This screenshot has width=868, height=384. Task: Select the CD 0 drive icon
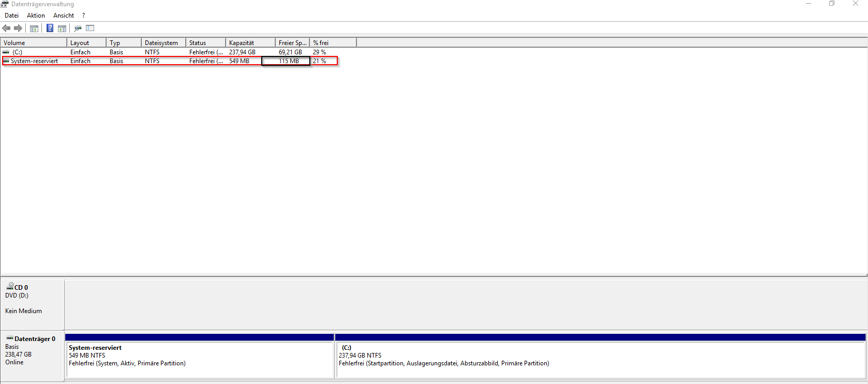click(x=10, y=286)
